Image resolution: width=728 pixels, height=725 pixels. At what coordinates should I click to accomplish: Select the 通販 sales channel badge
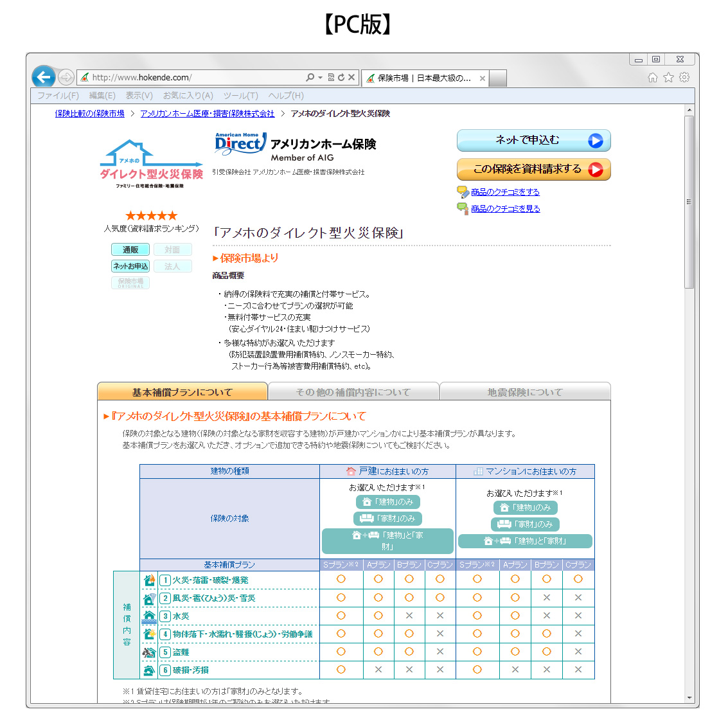[x=130, y=249]
